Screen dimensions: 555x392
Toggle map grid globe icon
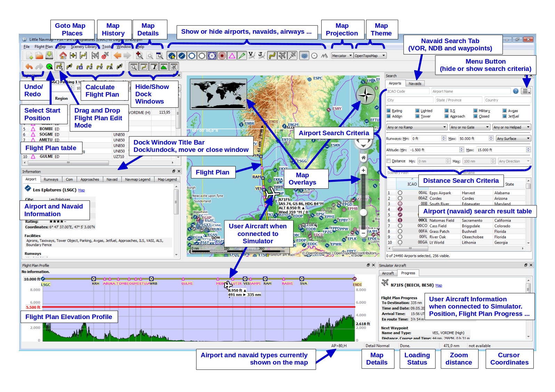coord(304,56)
